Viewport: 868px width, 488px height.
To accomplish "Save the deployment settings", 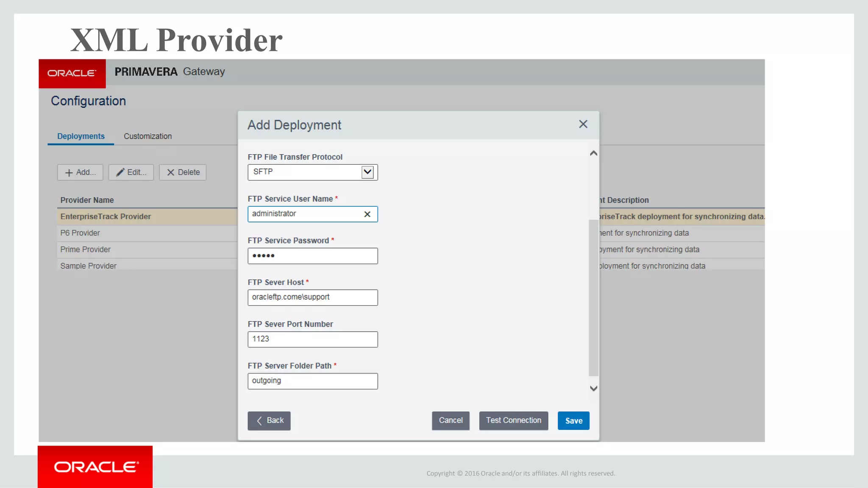I will tap(573, 421).
